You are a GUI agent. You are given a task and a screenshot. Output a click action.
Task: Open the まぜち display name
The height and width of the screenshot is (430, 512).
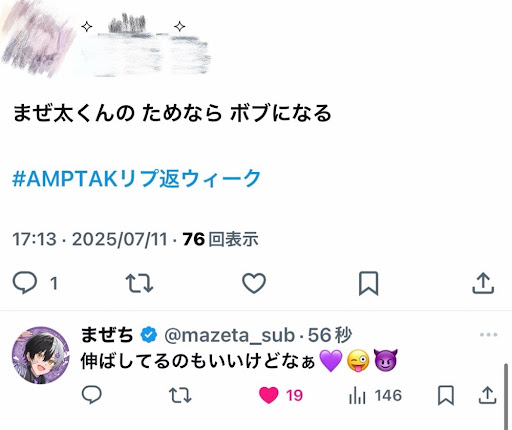pyautogui.click(x=107, y=335)
